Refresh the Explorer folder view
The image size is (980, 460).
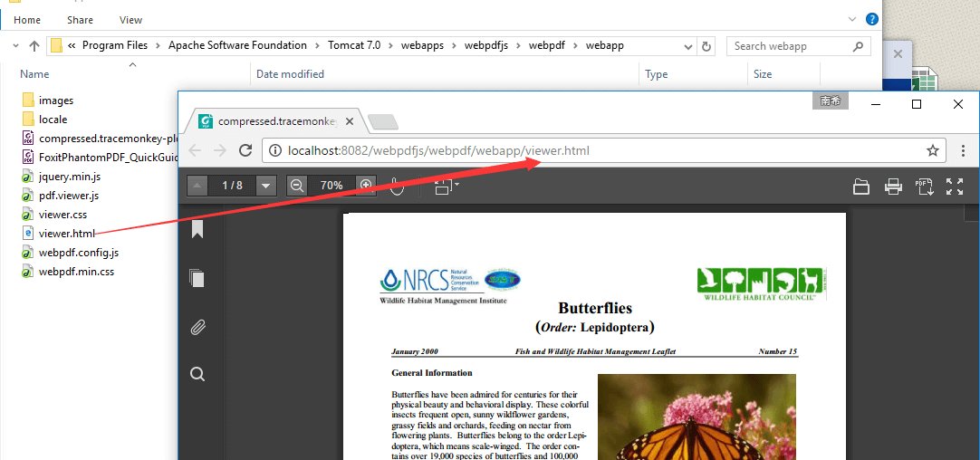(706, 46)
